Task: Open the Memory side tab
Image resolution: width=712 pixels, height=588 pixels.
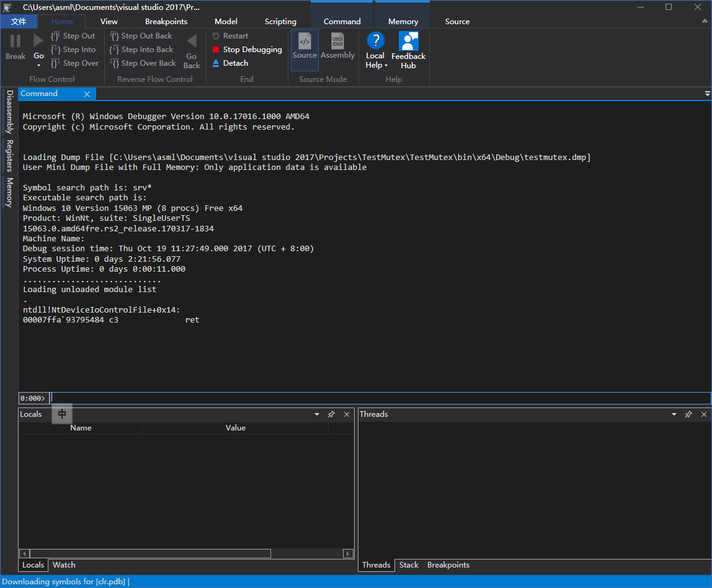Action: click(9, 193)
